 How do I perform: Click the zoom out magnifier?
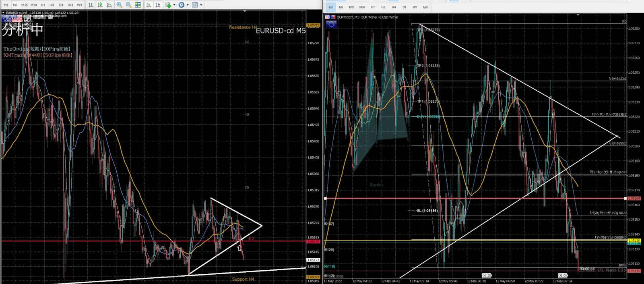128,5
